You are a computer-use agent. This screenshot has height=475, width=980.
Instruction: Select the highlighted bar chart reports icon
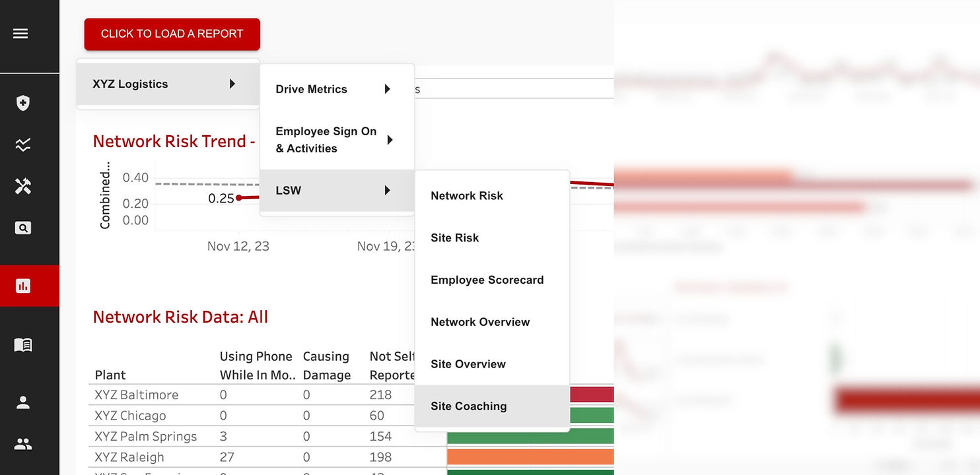tap(23, 286)
